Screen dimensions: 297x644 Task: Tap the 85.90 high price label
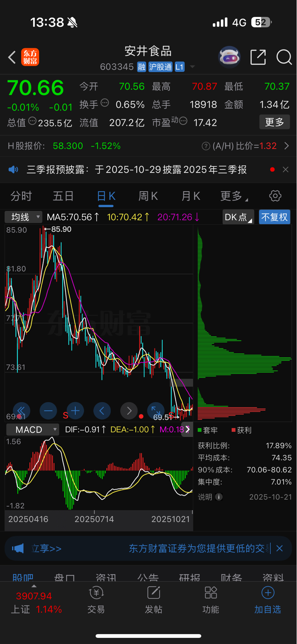[58, 229]
